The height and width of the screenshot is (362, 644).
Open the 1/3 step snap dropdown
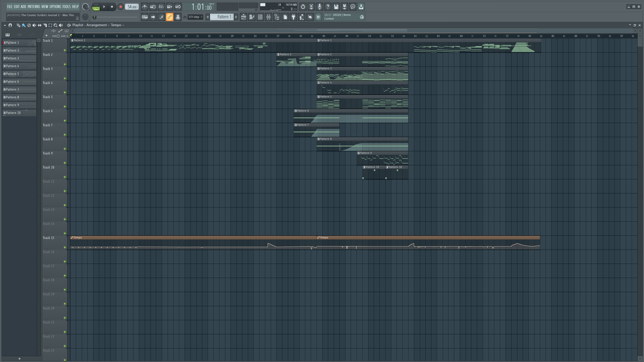click(x=195, y=17)
